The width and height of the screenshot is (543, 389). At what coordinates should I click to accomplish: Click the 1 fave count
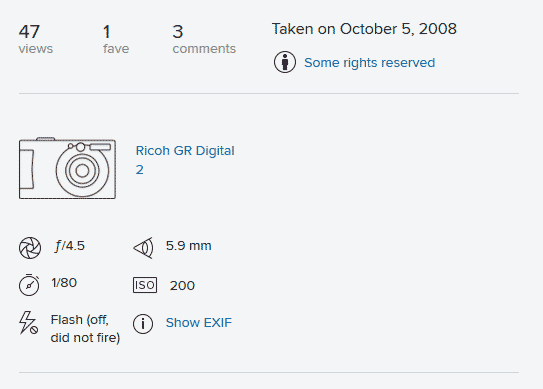click(x=116, y=39)
